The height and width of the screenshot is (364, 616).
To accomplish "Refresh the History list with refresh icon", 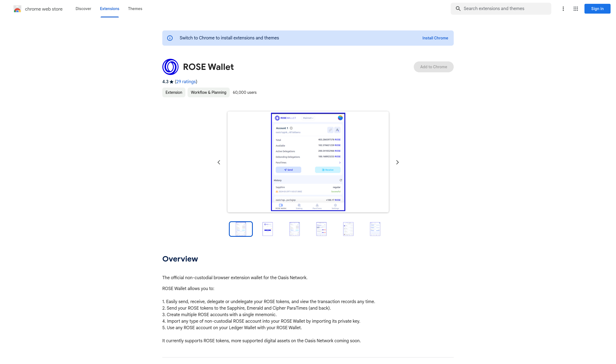I will pos(341,180).
